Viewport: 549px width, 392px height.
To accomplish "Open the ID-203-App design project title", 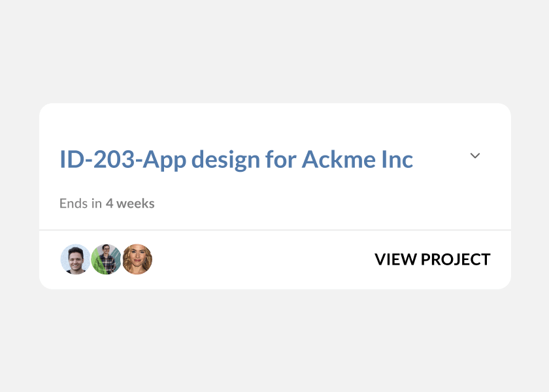I will 236,159.
